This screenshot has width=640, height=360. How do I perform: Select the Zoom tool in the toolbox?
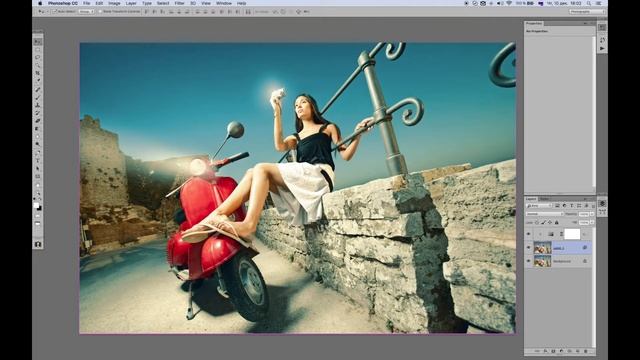(38, 193)
